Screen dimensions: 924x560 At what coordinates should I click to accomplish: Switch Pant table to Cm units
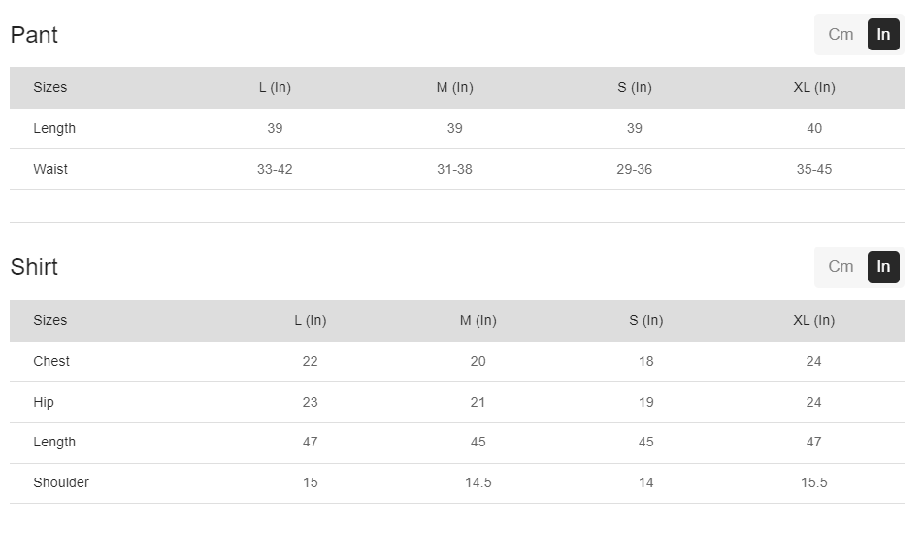(841, 35)
